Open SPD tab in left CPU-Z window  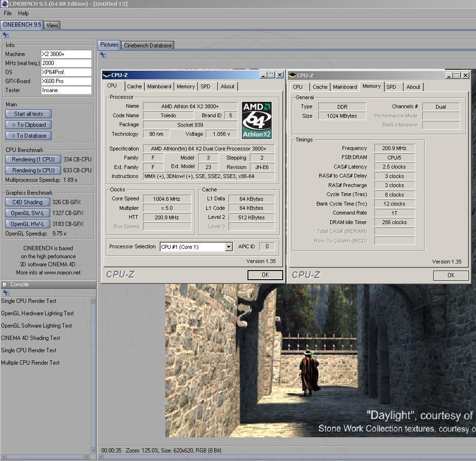(x=206, y=86)
